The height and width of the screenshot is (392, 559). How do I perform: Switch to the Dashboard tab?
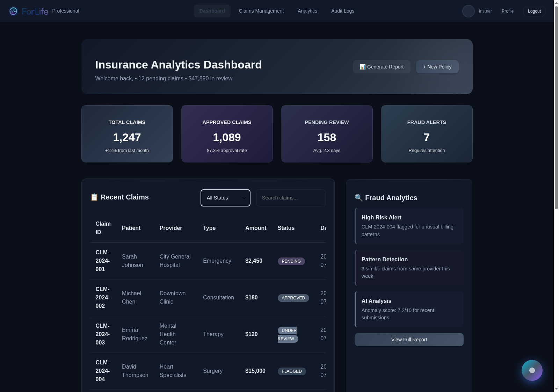(212, 11)
